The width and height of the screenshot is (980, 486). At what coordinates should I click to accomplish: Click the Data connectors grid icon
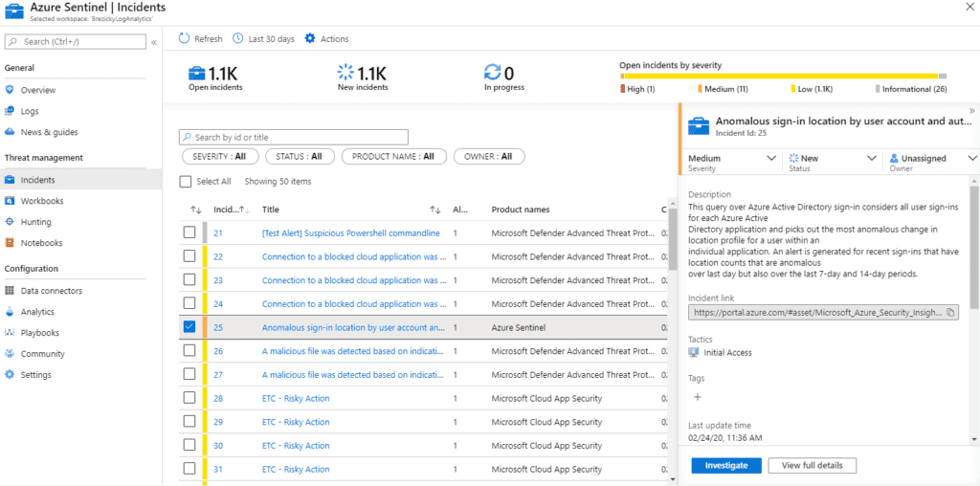pos(10,291)
